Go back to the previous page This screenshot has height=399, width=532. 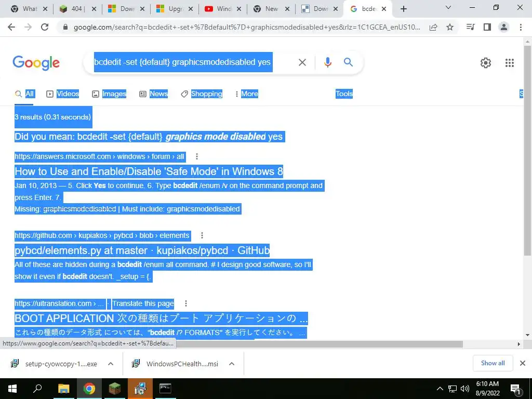pos(11,27)
